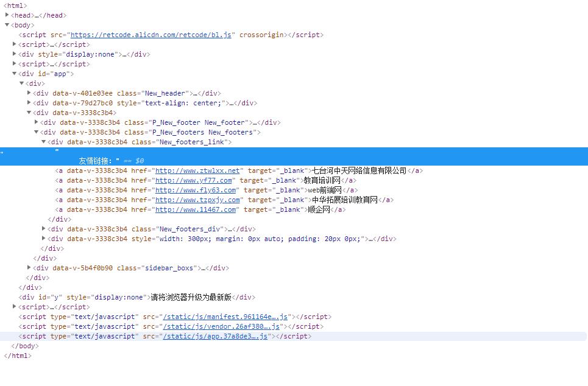The image size is (588, 386).
Task: Click the class value "sidebar_boxs"
Action: [169, 268]
